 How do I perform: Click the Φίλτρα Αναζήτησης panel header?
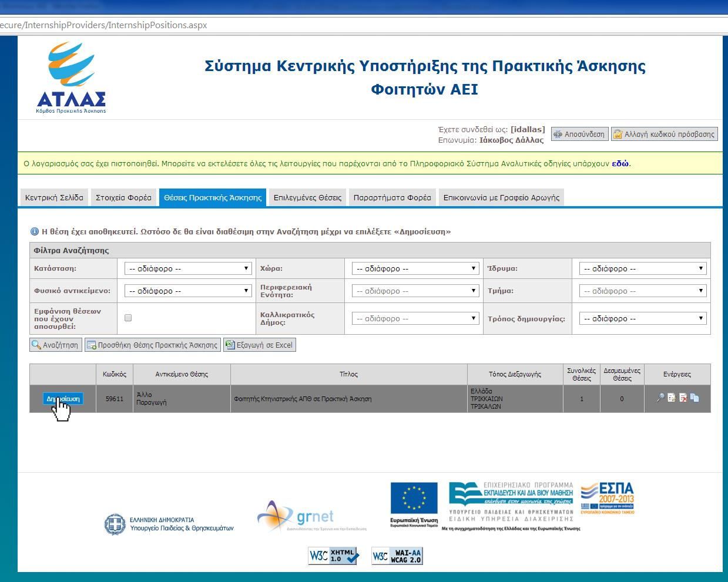click(x=370, y=250)
